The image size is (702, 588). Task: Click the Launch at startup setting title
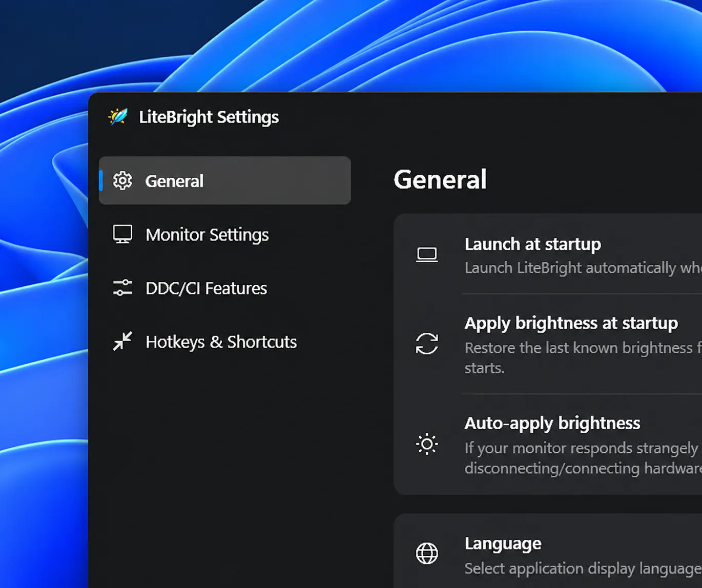533,244
